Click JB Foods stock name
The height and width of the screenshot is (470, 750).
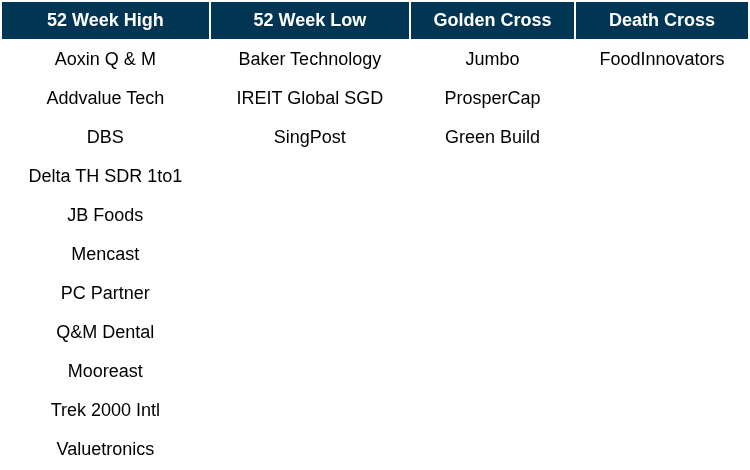coord(105,215)
